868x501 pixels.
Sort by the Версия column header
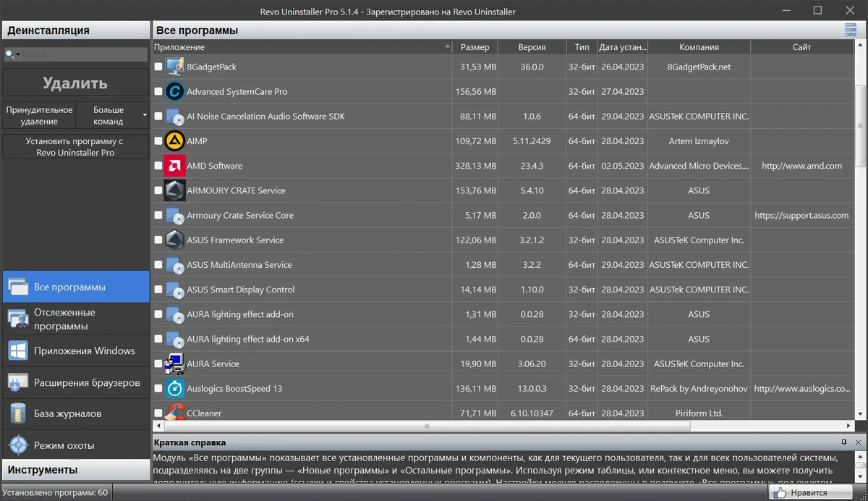(532, 47)
